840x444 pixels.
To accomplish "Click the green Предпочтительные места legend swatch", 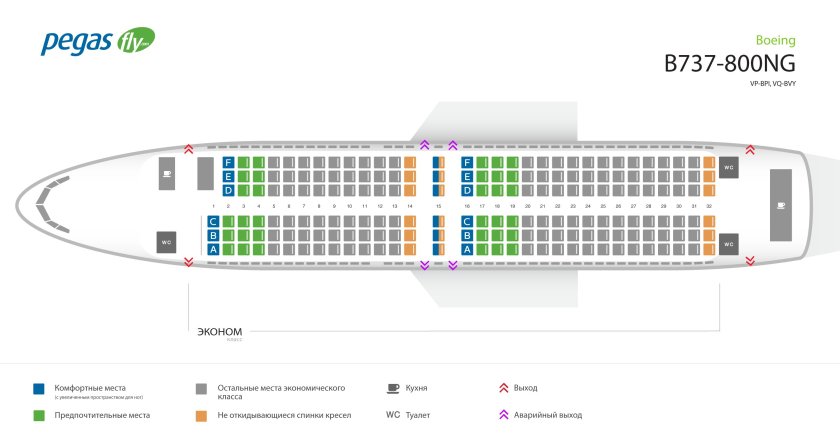I will tap(38, 414).
